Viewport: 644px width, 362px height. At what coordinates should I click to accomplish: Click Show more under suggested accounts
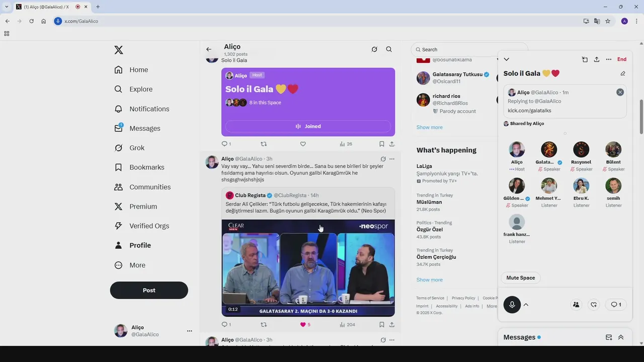429,127
